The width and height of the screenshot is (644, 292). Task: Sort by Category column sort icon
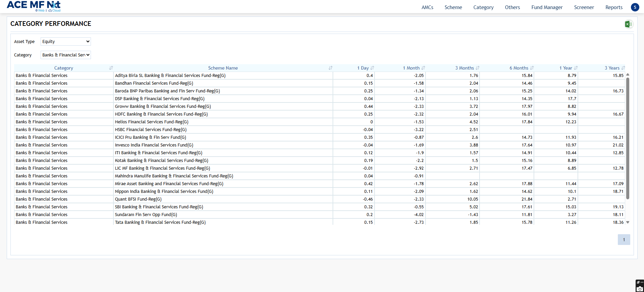[x=111, y=68]
